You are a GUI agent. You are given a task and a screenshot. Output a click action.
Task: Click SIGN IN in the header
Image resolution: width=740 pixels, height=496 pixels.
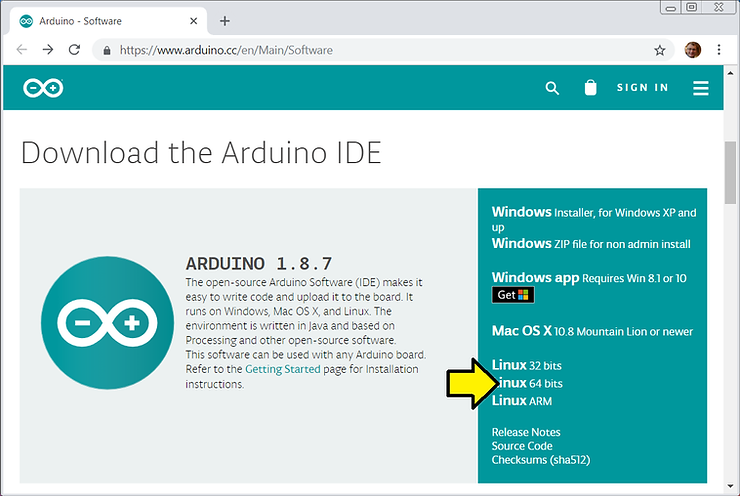pos(642,88)
